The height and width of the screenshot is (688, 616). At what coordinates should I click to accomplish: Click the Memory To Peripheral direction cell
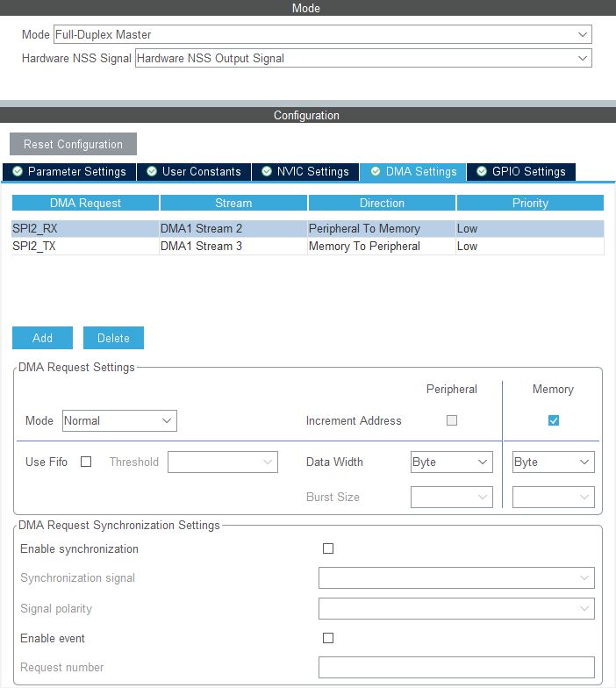(x=381, y=246)
